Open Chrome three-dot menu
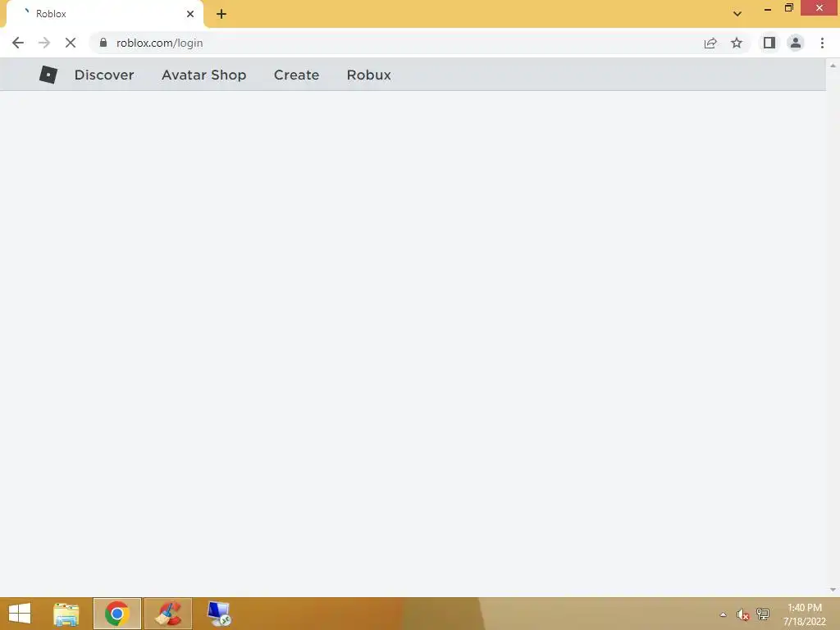The width and height of the screenshot is (840, 630). pyautogui.click(x=822, y=43)
